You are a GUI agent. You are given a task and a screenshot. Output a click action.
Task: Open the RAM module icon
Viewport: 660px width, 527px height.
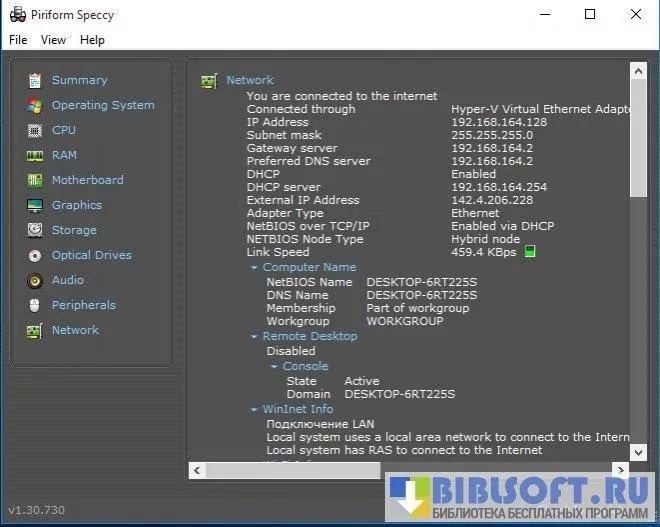(x=35, y=155)
